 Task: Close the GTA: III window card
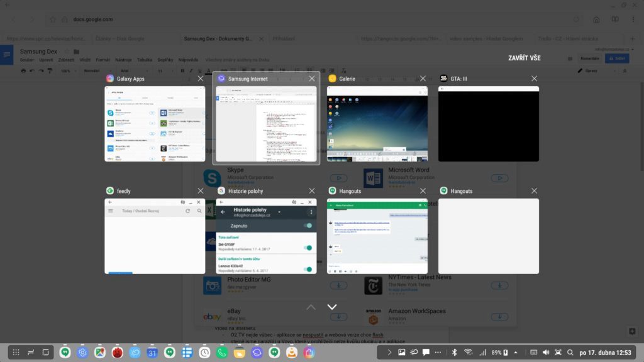pos(534,79)
